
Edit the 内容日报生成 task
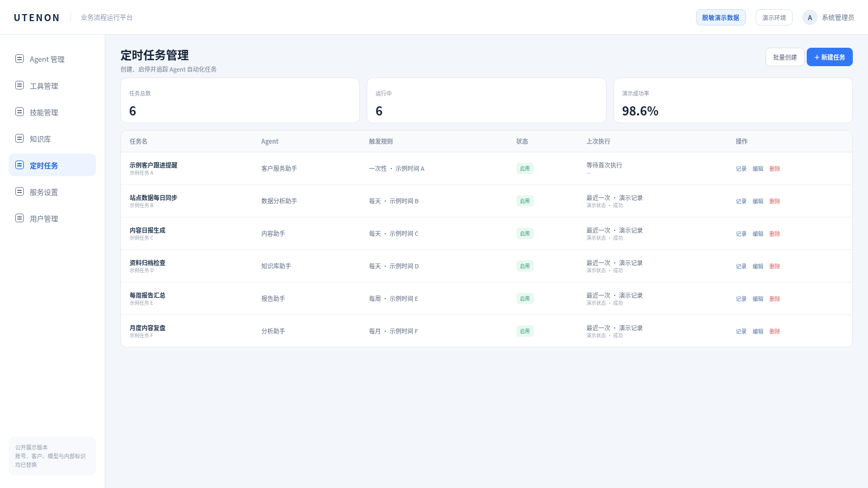click(758, 234)
